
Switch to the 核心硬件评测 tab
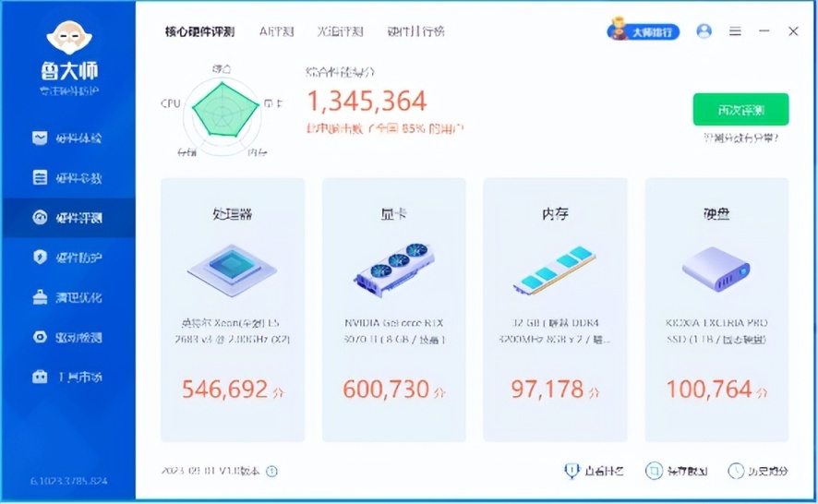pos(199,31)
